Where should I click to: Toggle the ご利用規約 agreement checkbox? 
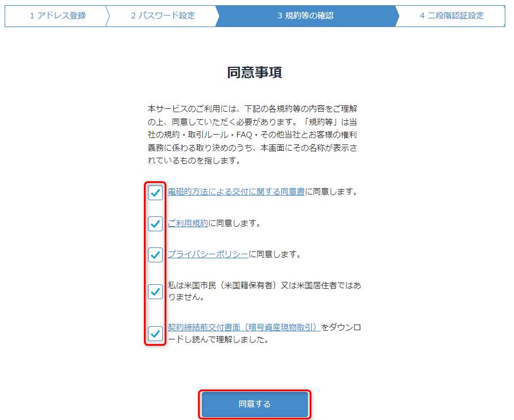click(155, 224)
